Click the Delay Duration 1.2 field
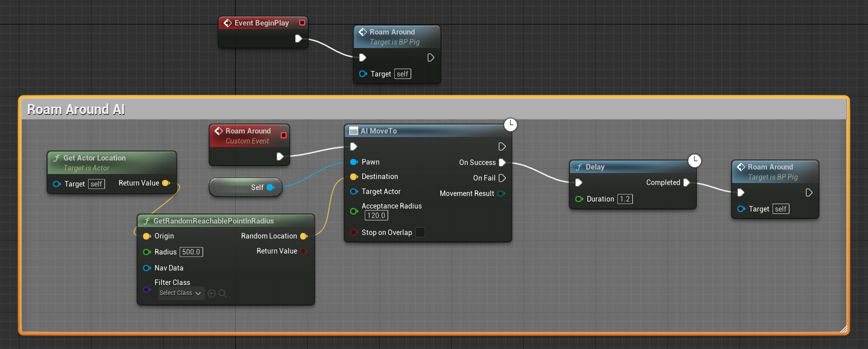Viewport: 868px width, 349px height. (x=625, y=199)
